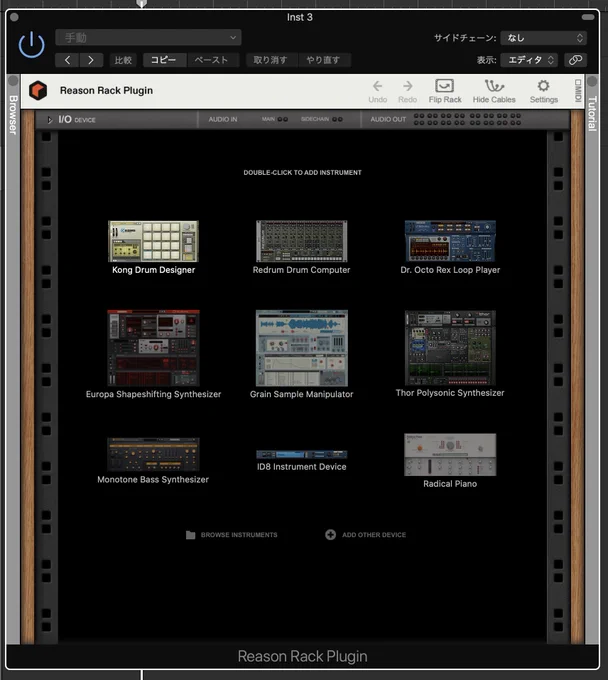Open the サイドチェーン sidechain dropdown
Viewport: 608px width, 680px height.
tap(543, 38)
